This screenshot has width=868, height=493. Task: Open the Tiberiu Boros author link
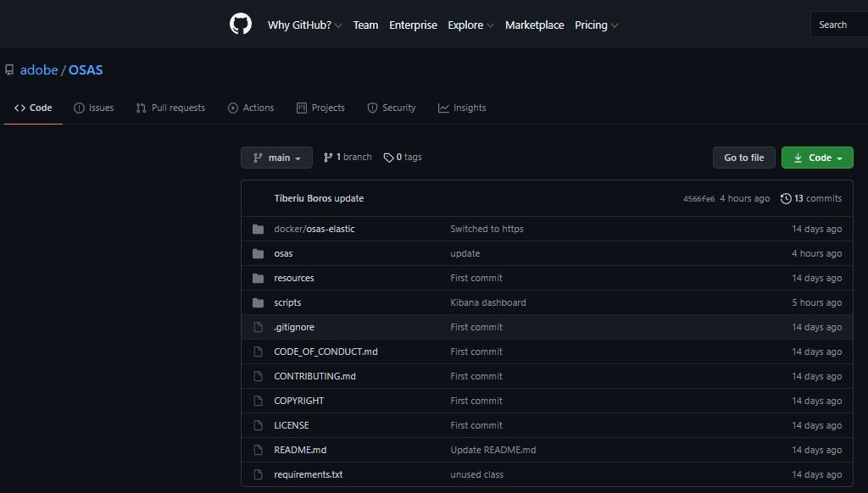click(303, 198)
